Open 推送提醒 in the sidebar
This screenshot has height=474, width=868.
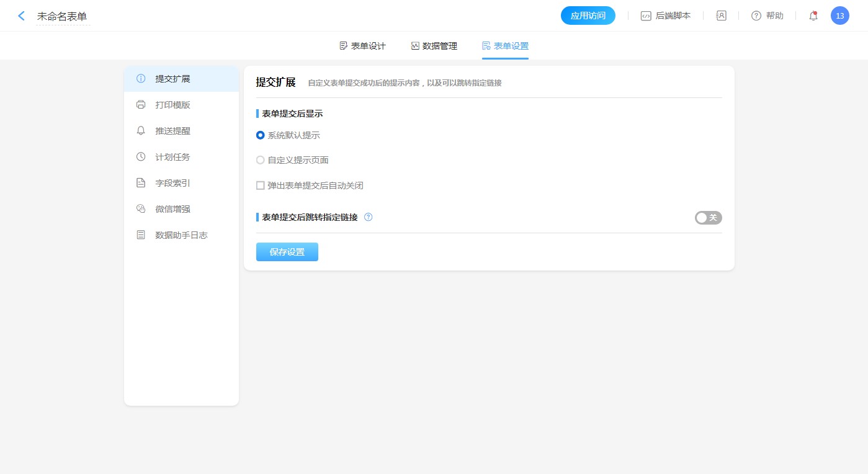pyautogui.click(x=172, y=131)
